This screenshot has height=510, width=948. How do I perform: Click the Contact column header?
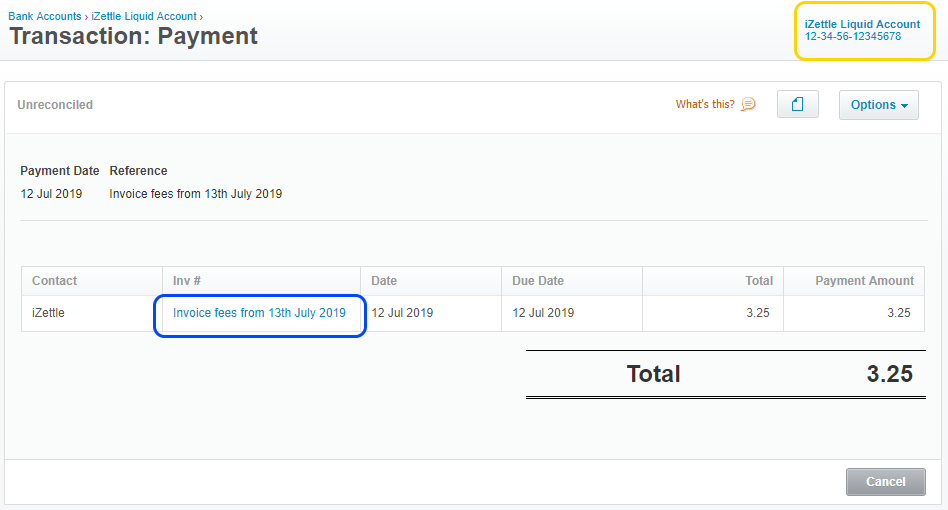click(55, 281)
